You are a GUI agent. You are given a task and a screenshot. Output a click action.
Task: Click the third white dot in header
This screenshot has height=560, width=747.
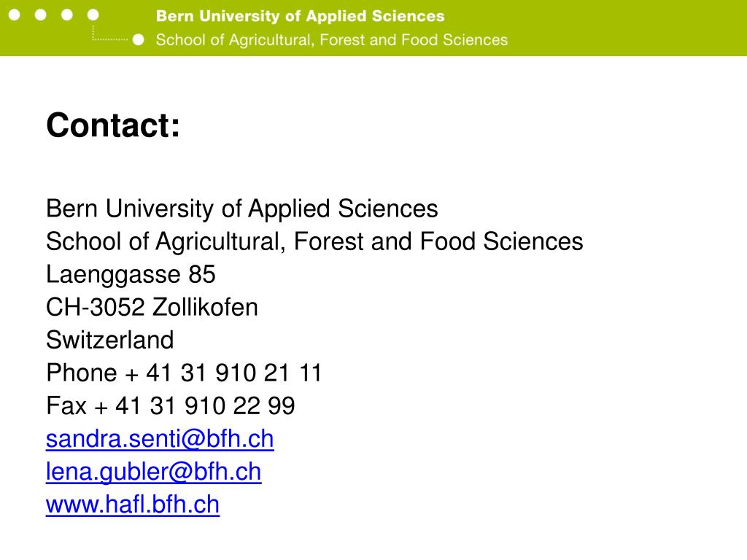pos(66,15)
